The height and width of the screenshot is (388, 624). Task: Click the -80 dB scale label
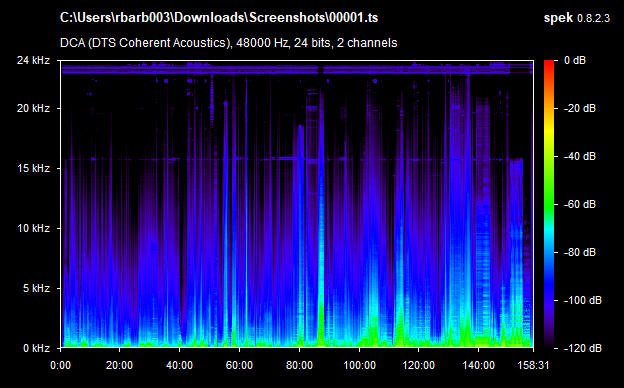(x=580, y=252)
